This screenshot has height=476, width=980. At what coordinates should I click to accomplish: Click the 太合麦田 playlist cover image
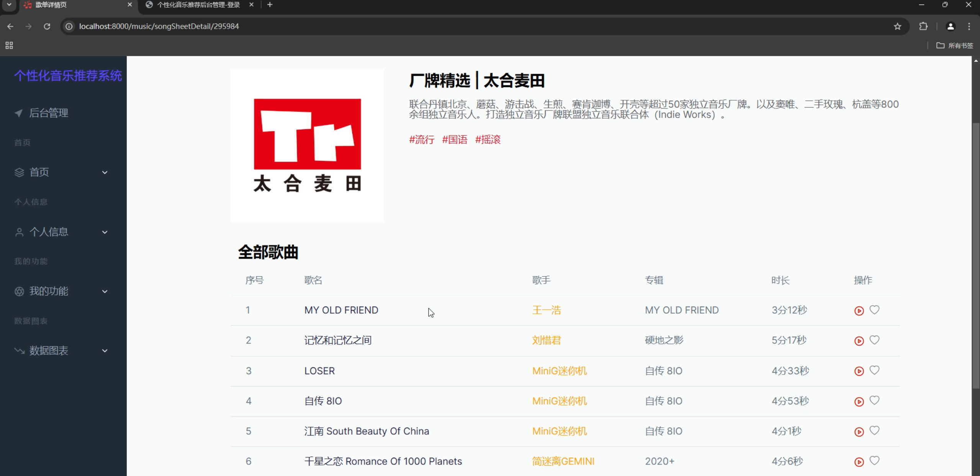click(307, 145)
